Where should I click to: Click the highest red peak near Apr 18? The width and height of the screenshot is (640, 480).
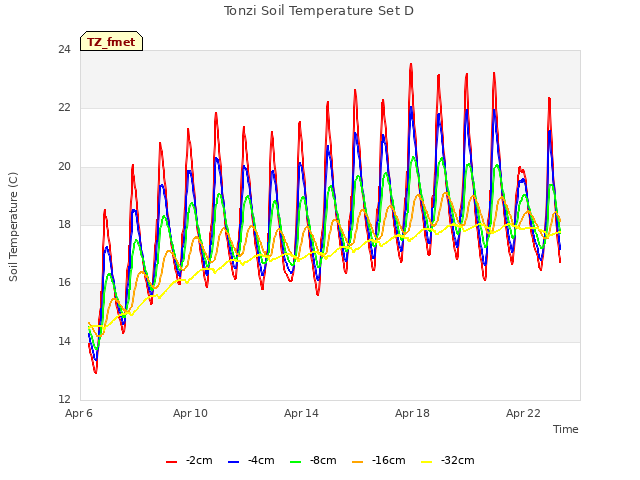(x=411, y=64)
